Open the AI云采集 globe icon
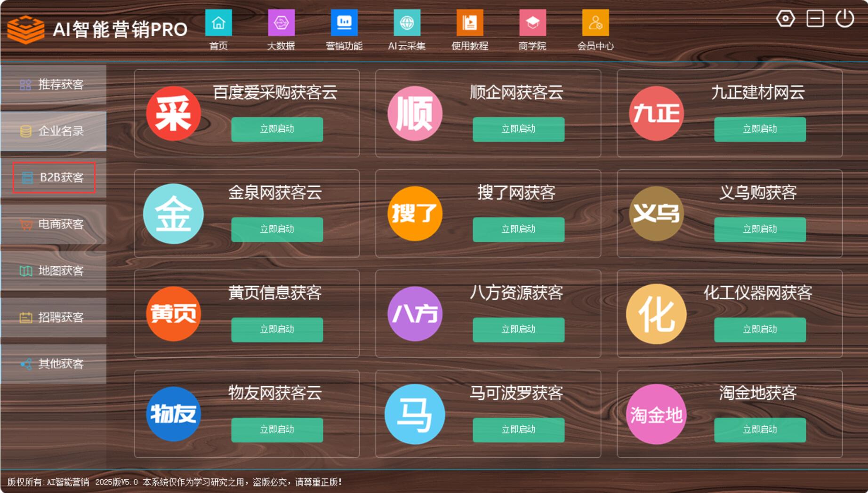The width and height of the screenshot is (868, 493). 407,23
